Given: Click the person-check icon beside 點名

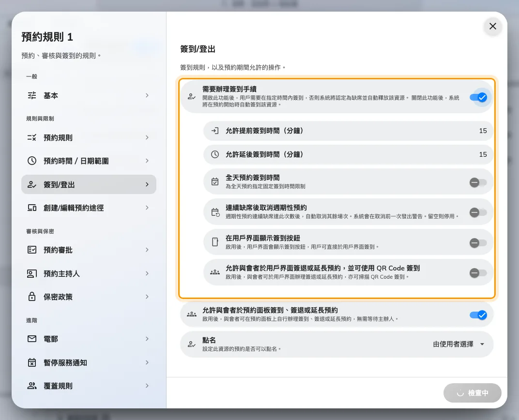Looking at the screenshot, I should pyautogui.click(x=192, y=344).
